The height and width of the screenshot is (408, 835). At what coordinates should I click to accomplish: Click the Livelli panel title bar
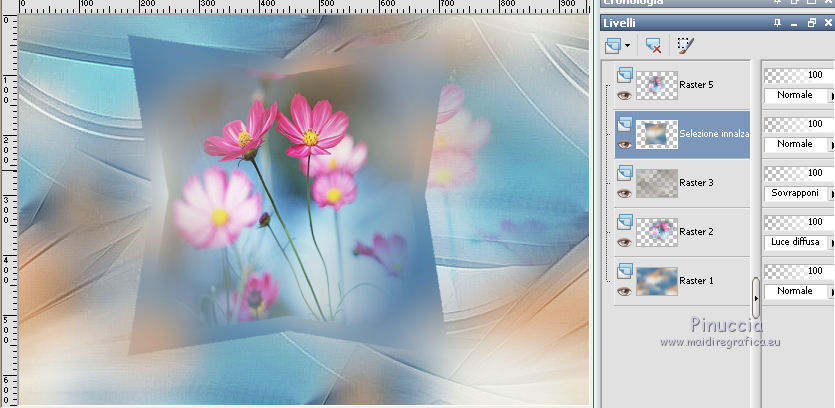(x=717, y=23)
